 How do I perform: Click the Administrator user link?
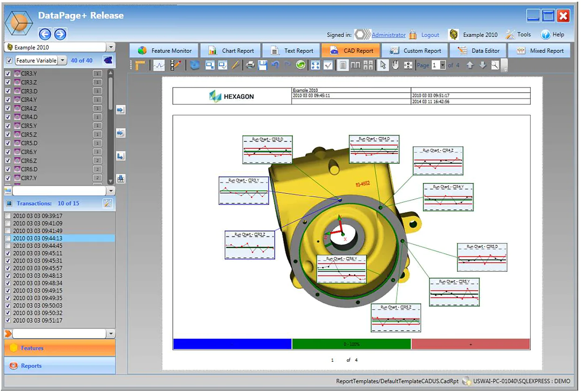389,35
